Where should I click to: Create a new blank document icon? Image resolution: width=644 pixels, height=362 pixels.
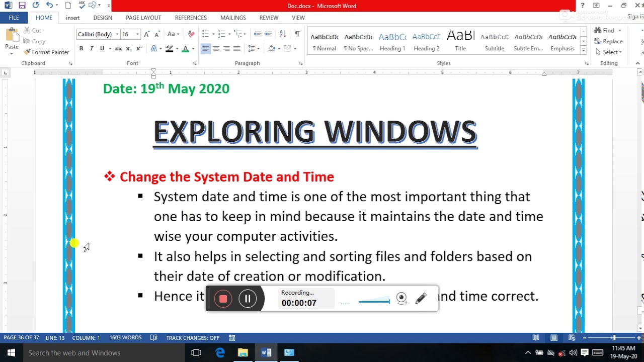coord(68,6)
